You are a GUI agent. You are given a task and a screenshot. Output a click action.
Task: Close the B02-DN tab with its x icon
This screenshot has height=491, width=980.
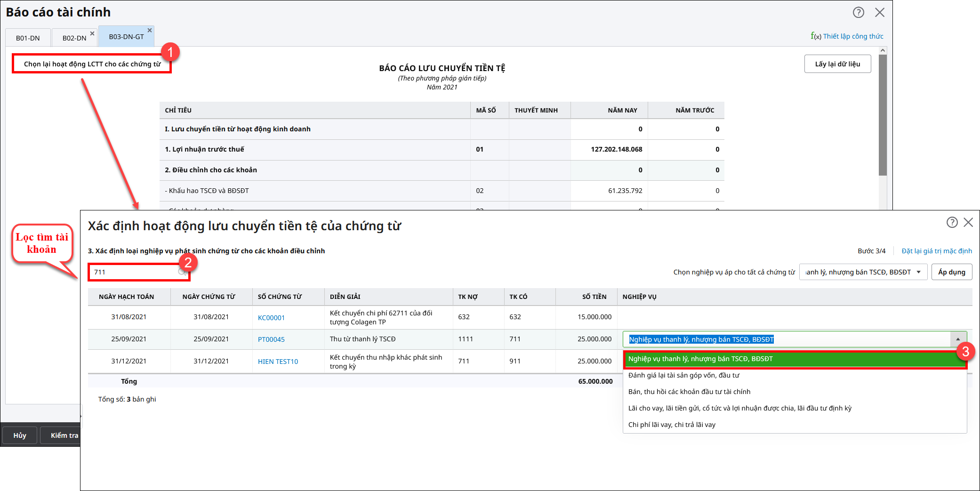tap(92, 33)
